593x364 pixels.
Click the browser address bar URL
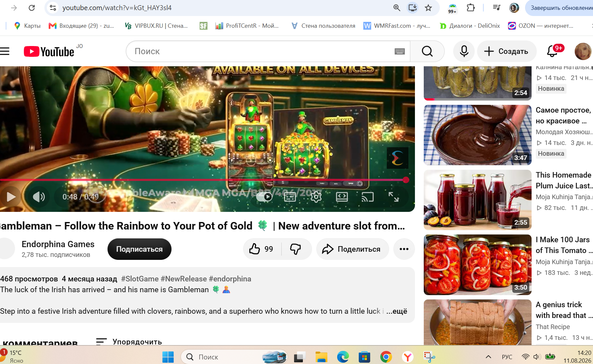[117, 8]
